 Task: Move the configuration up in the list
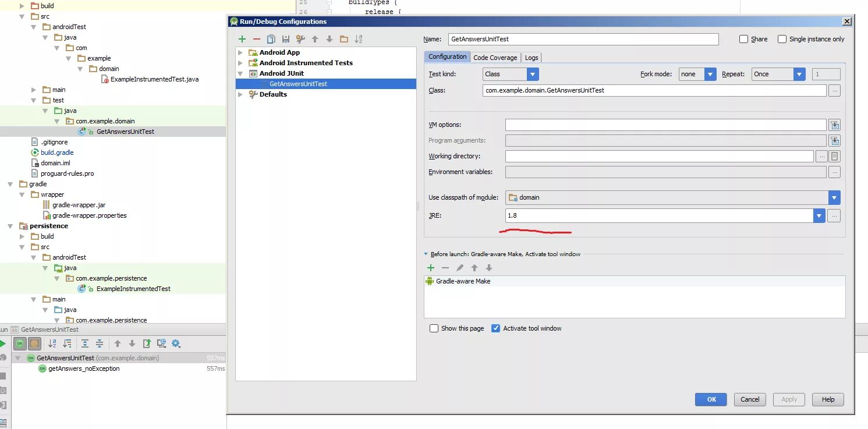[x=315, y=39]
